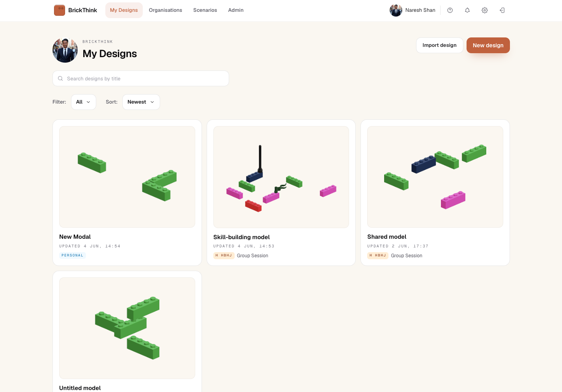Open notifications bell icon

(x=467, y=10)
